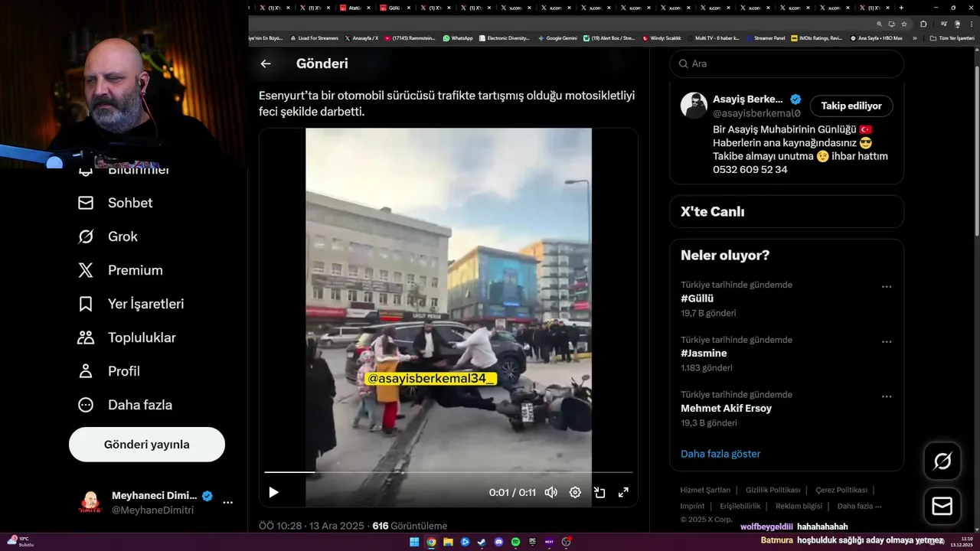Open Asayiş Berkemal profile picture

694,106
